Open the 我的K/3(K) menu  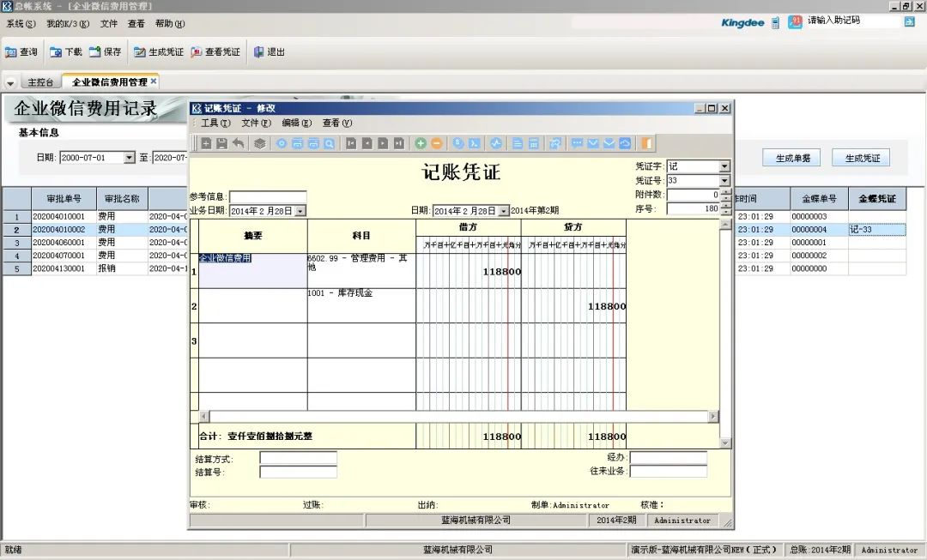pos(68,24)
